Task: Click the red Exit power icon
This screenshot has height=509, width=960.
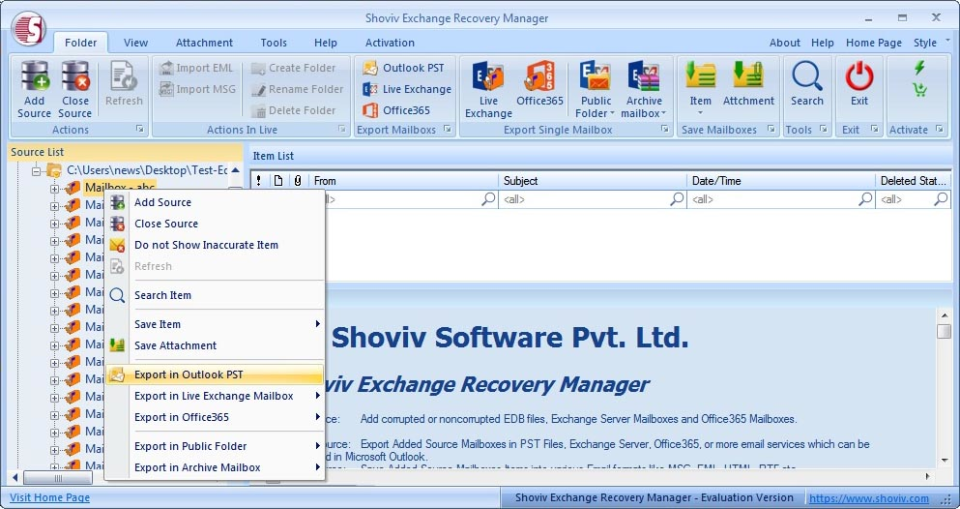Action: pos(859,83)
